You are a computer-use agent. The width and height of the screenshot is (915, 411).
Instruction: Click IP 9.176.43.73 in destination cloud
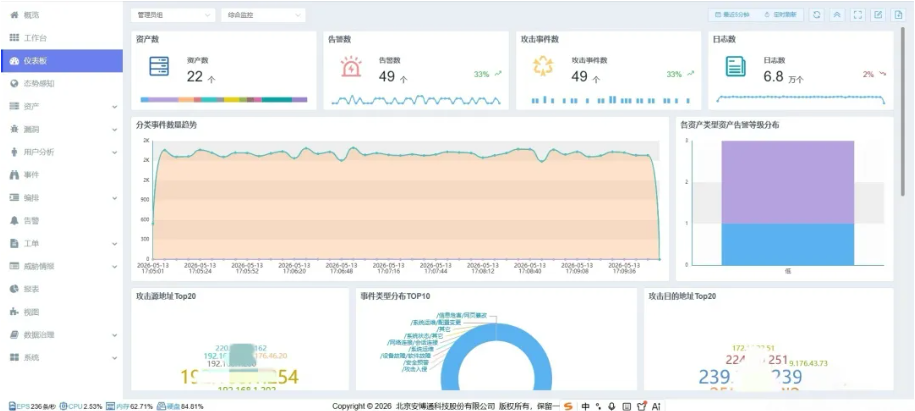[808, 363]
